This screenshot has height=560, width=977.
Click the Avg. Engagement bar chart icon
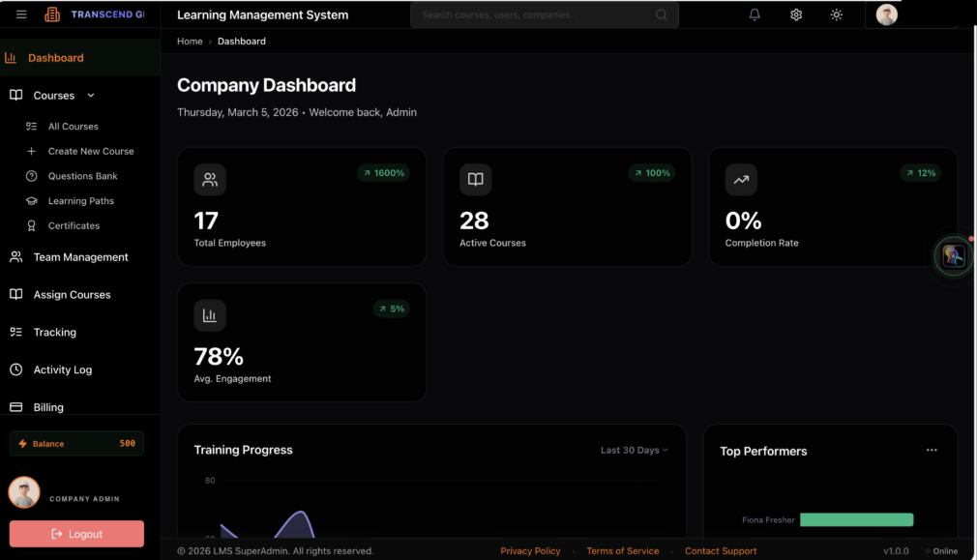[x=210, y=315]
